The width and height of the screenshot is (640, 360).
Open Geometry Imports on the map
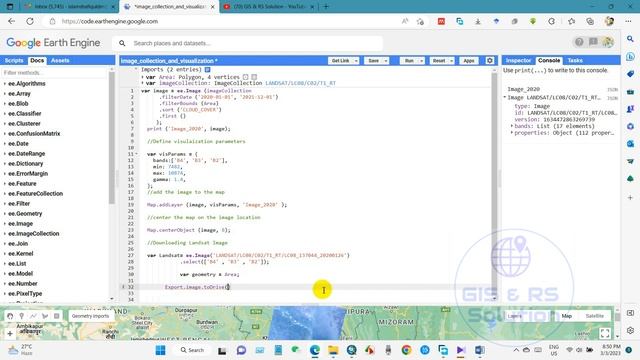point(90,316)
